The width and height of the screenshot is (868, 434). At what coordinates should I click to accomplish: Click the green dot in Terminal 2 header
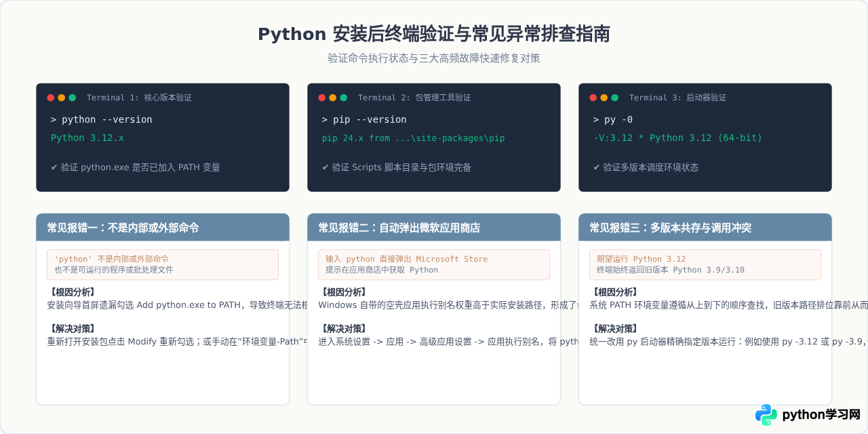[344, 98]
